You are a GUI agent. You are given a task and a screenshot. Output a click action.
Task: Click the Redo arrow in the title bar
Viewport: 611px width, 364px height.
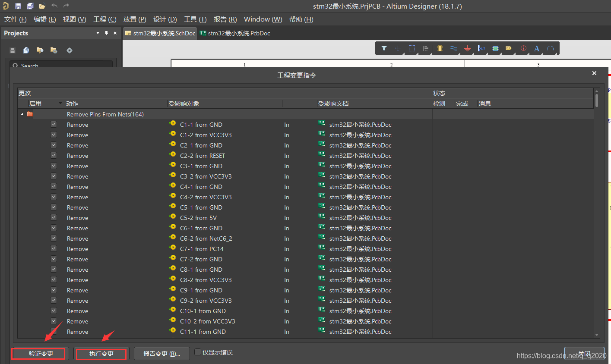[66, 6]
